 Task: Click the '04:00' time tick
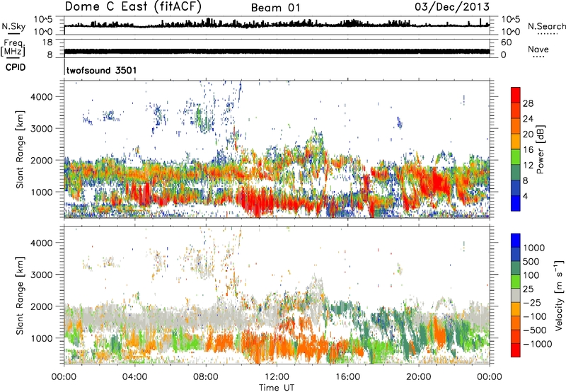pos(135,377)
